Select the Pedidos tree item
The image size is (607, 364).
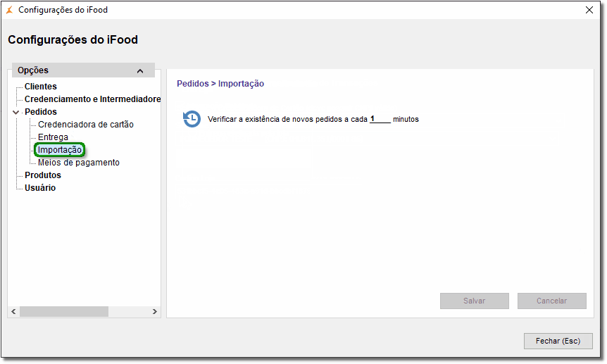click(41, 112)
